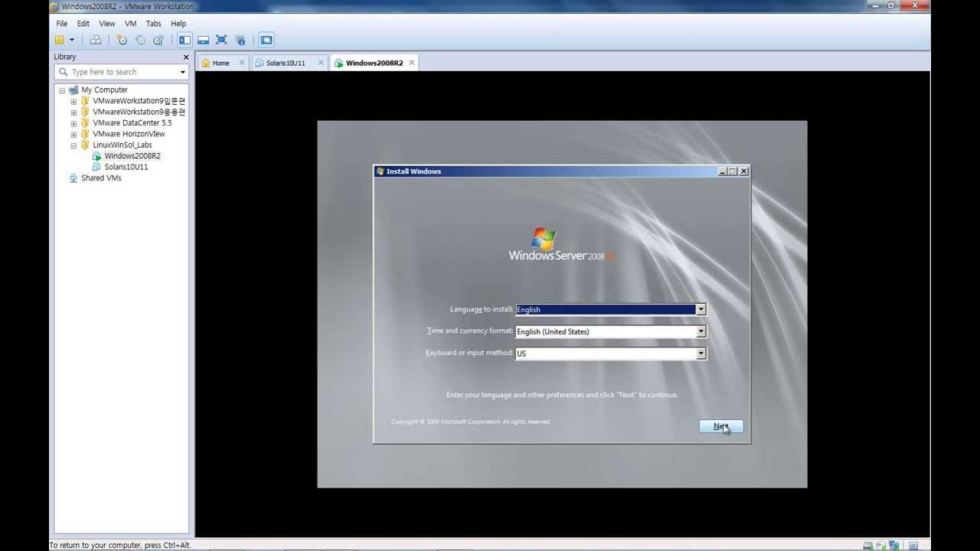The height and width of the screenshot is (551, 980).
Task: Collapse the My Computer tree node
Action: click(x=62, y=90)
